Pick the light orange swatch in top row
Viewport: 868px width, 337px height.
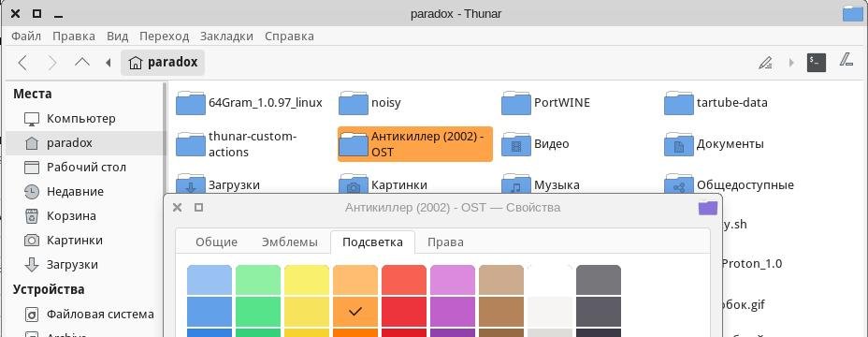pyautogui.click(x=355, y=280)
